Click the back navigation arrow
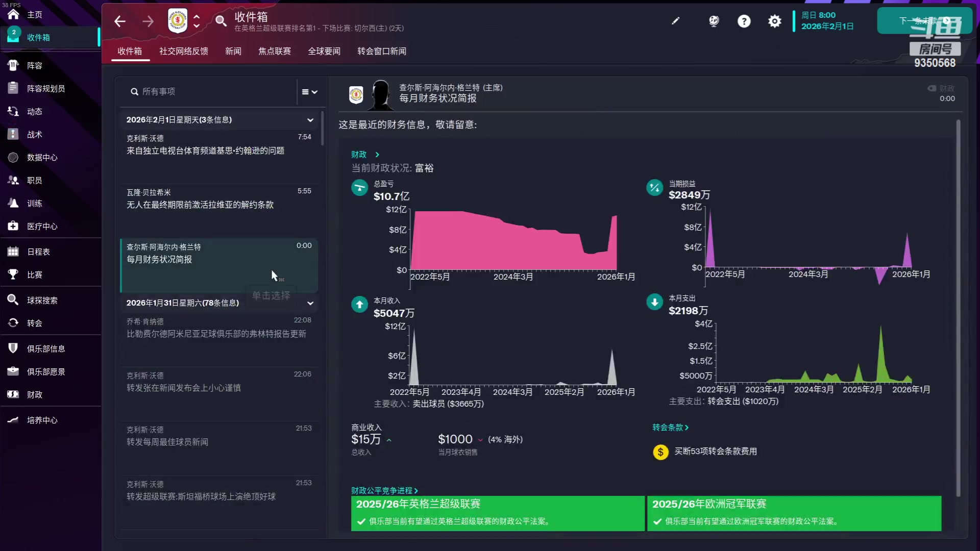Viewport: 980px width, 551px height. (120, 21)
